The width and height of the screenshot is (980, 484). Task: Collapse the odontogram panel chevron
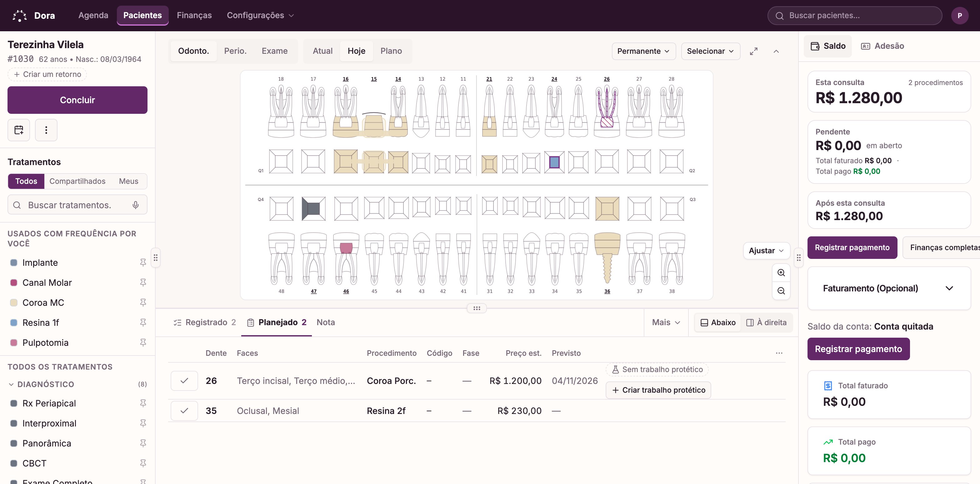click(x=776, y=51)
